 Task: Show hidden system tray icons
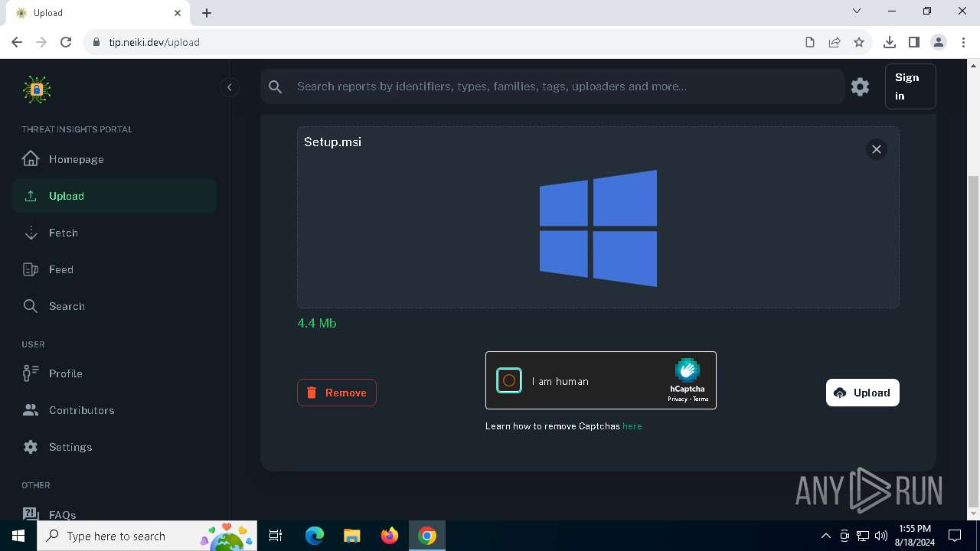click(826, 536)
